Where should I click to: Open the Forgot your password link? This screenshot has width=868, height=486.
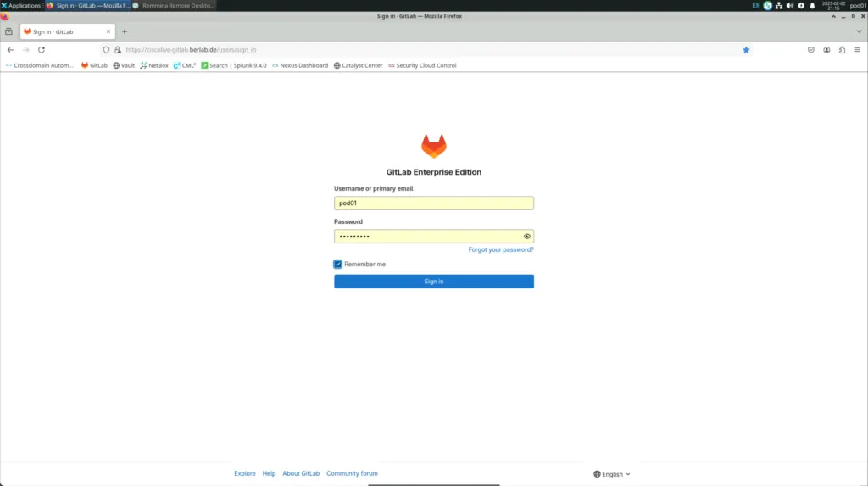tap(500, 250)
